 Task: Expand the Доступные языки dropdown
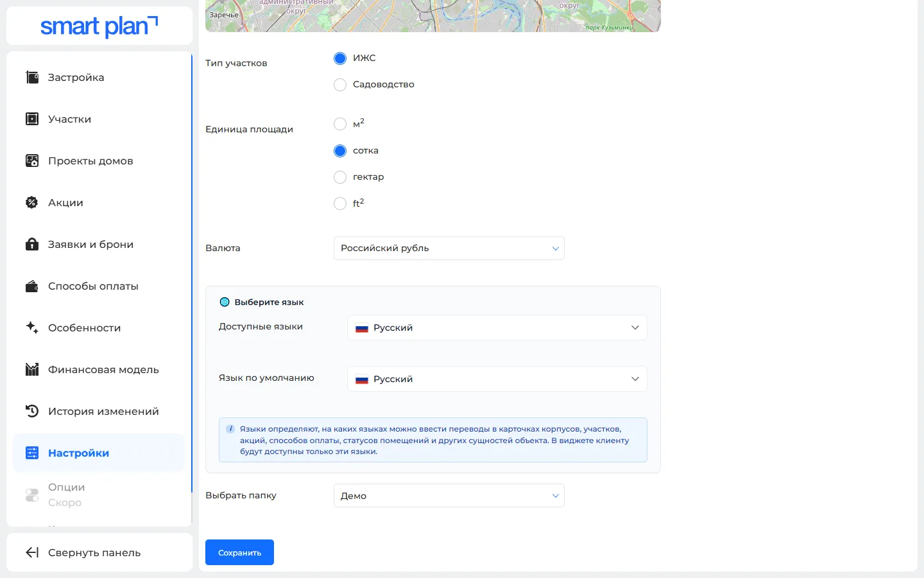tap(497, 328)
